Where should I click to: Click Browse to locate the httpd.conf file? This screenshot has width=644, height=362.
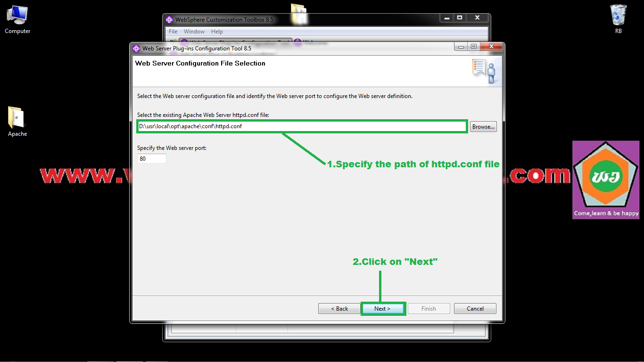point(483,126)
